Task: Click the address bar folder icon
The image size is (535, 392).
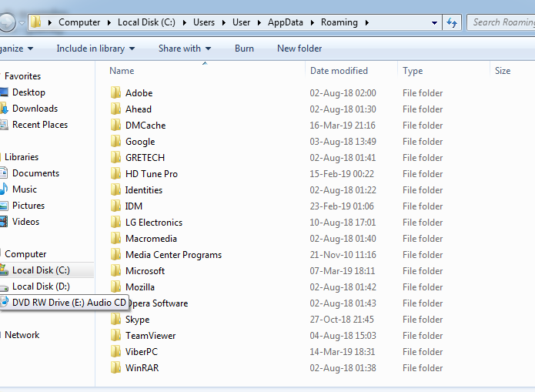Action: coord(35,22)
